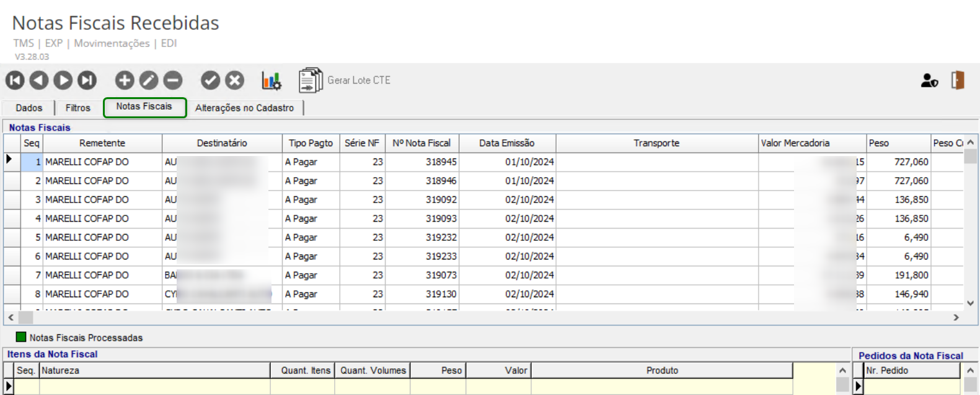Click Quant. Volumes column header
The width and height of the screenshot is (980, 395).
coord(373,371)
